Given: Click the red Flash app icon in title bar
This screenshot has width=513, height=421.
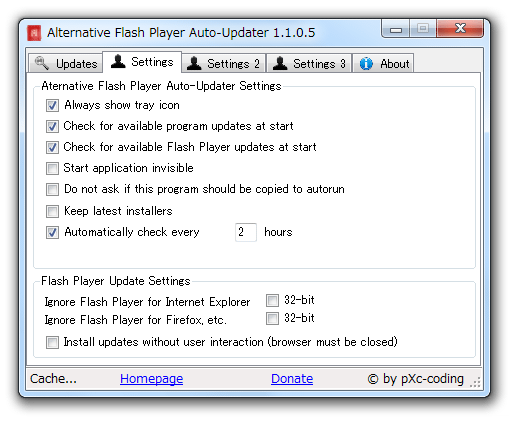Looking at the screenshot, I should tap(34, 33).
